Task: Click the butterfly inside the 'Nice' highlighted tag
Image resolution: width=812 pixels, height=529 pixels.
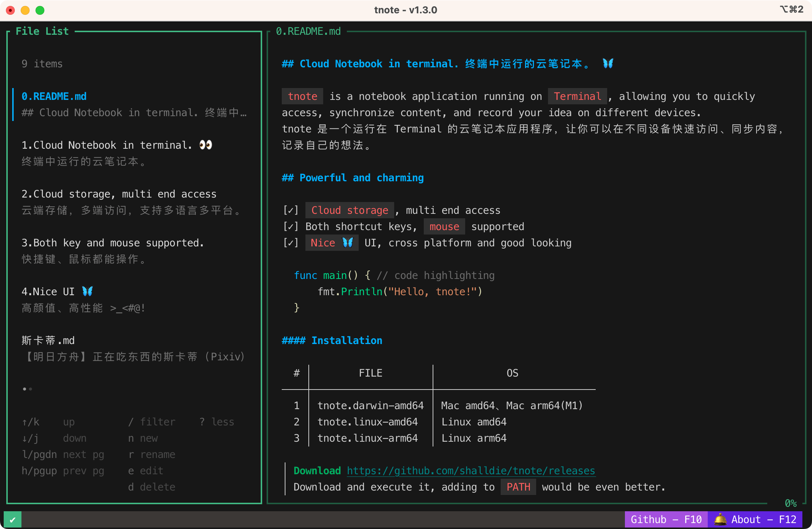Action: [x=348, y=243]
